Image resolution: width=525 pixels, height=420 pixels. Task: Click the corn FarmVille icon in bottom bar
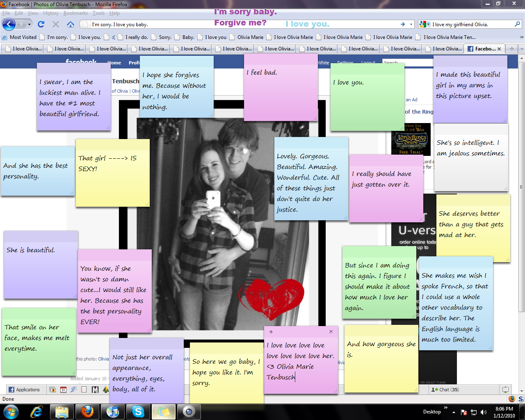coord(106,390)
